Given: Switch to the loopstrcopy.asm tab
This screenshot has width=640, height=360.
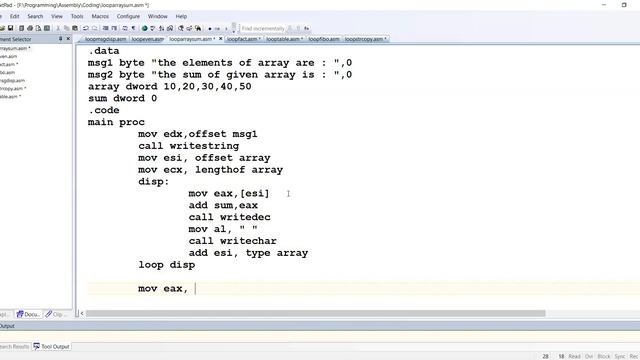Looking at the screenshot, I should 365,39.
